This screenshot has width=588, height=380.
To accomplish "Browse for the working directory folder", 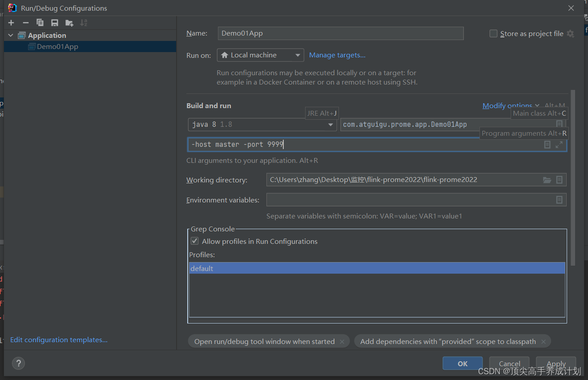I will click(547, 180).
